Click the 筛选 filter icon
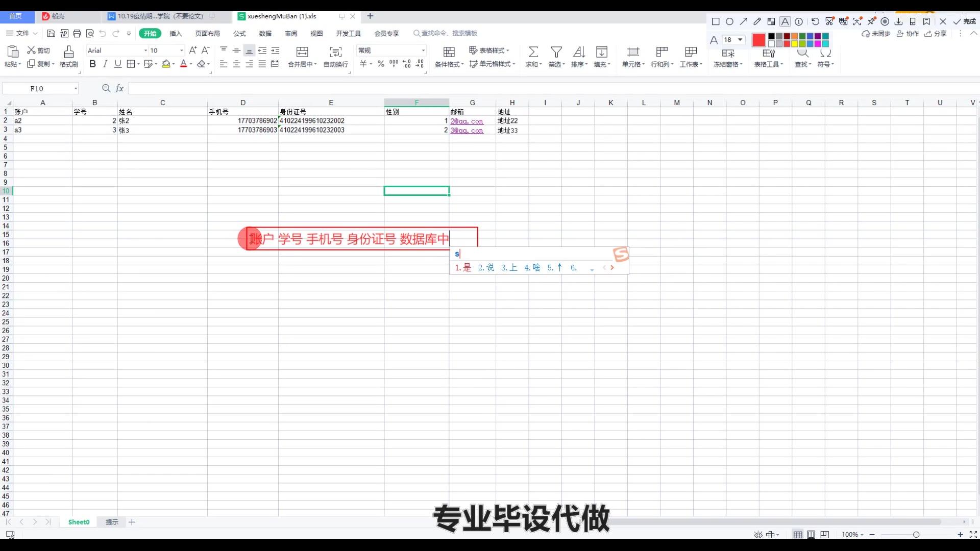The image size is (980, 551). coord(556,52)
